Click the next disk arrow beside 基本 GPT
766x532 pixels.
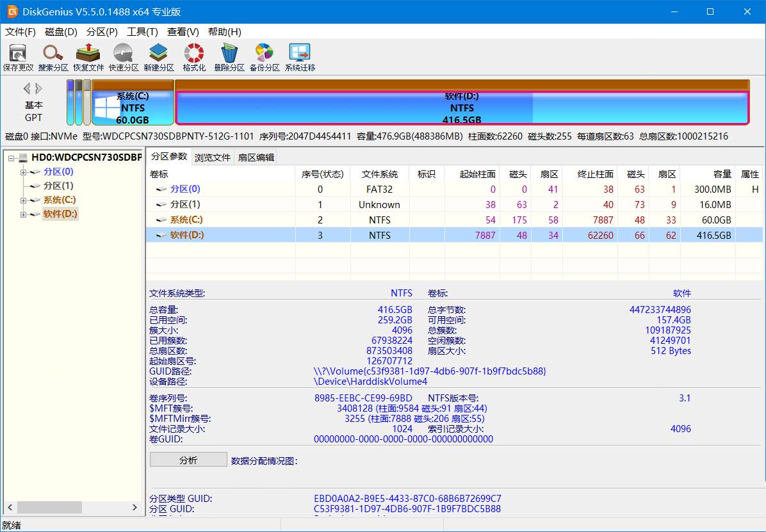(x=39, y=88)
